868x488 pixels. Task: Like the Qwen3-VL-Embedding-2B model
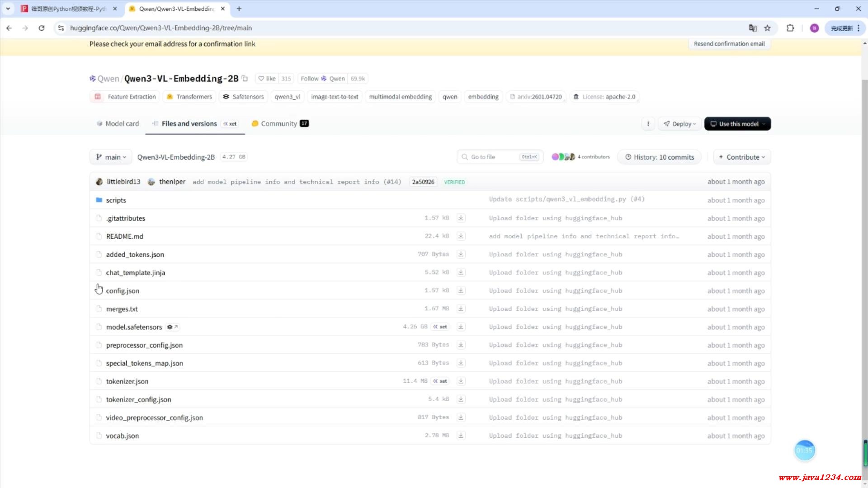267,79
